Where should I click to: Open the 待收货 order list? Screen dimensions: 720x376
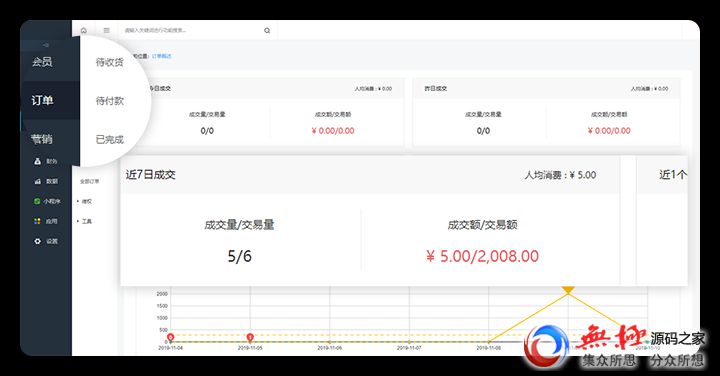(x=110, y=62)
